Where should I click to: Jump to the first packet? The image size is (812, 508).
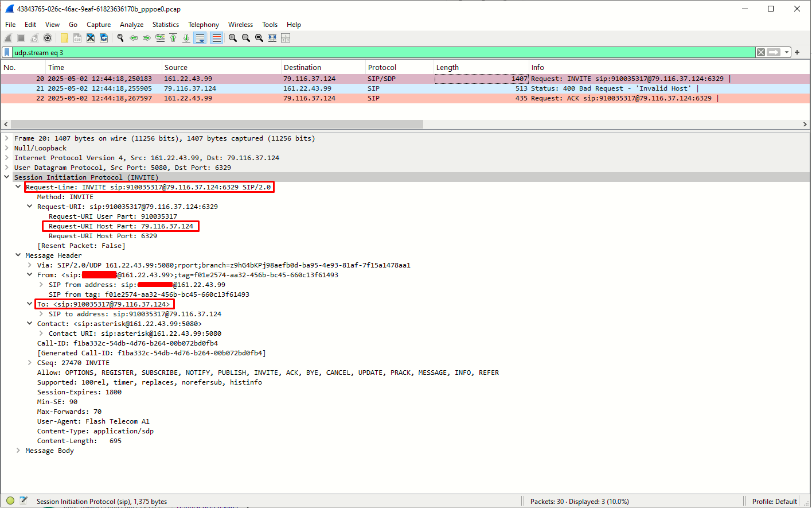pos(173,38)
